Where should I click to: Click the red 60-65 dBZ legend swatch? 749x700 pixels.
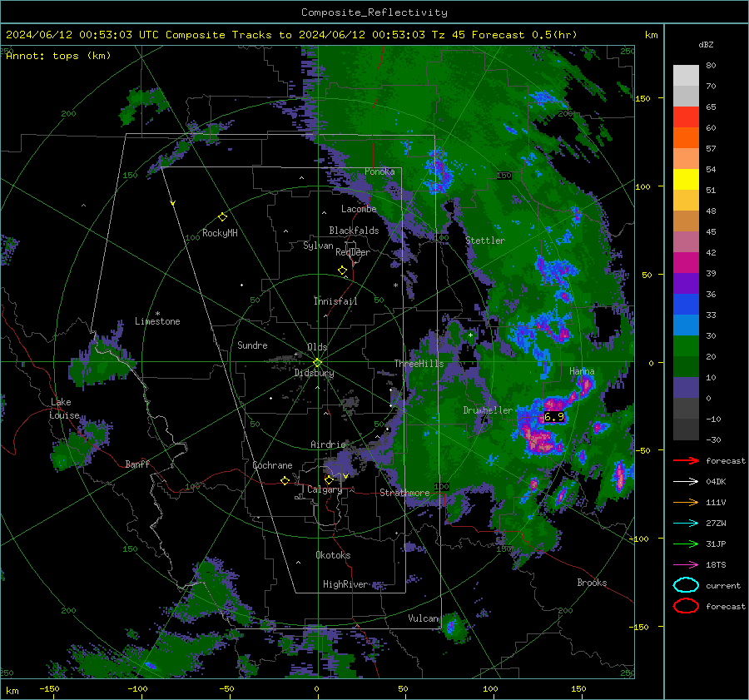686,117
